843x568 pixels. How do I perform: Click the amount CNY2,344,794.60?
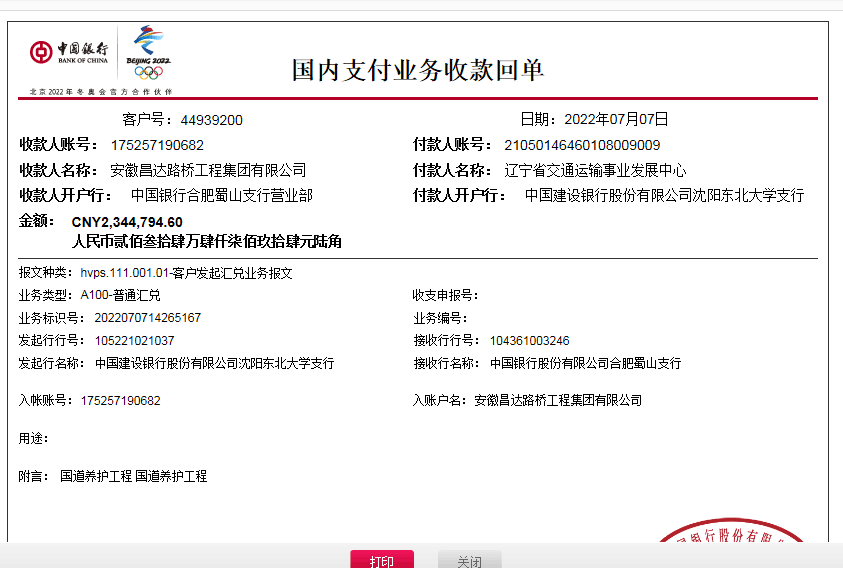pos(127,222)
